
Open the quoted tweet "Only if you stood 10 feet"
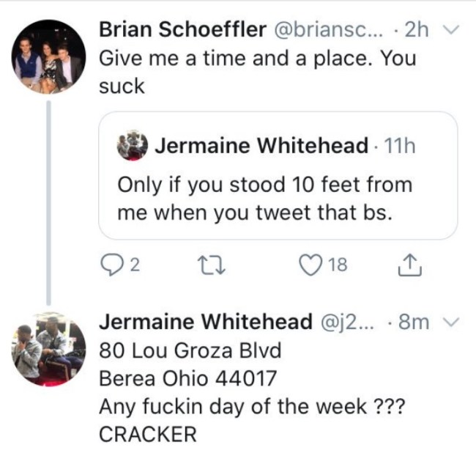click(264, 198)
